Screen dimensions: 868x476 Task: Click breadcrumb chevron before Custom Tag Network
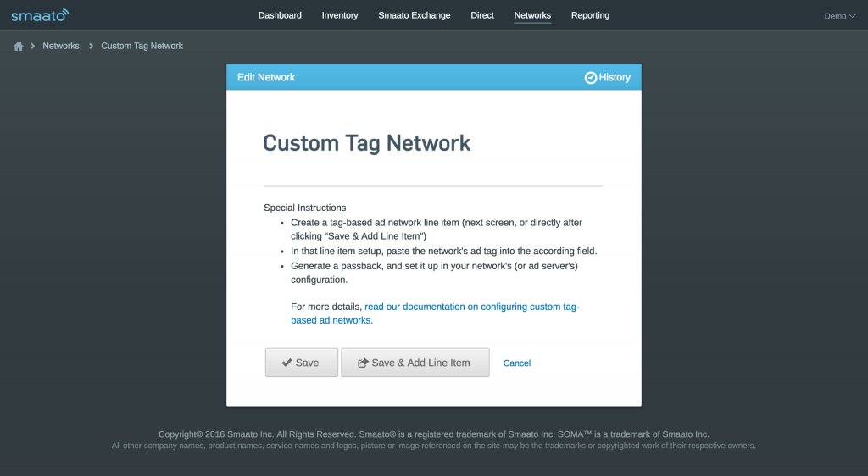[92, 46]
